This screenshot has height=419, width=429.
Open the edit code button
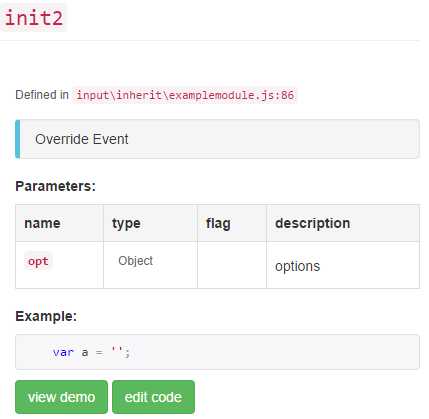coord(153,397)
